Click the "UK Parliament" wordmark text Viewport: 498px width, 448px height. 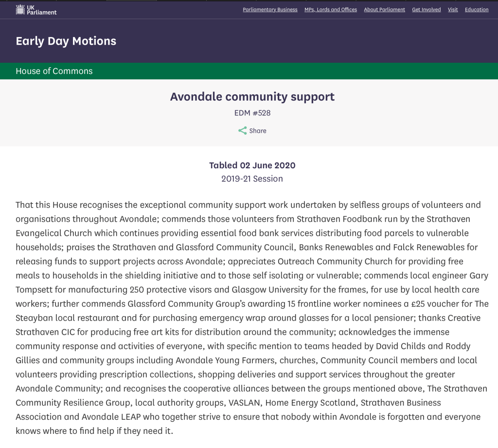click(42, 10)
